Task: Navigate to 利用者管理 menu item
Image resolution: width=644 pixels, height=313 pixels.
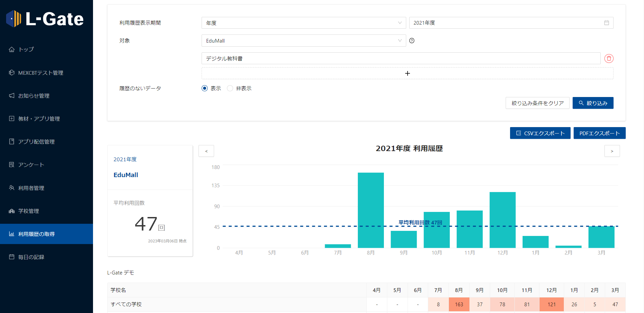Action: 31,188
